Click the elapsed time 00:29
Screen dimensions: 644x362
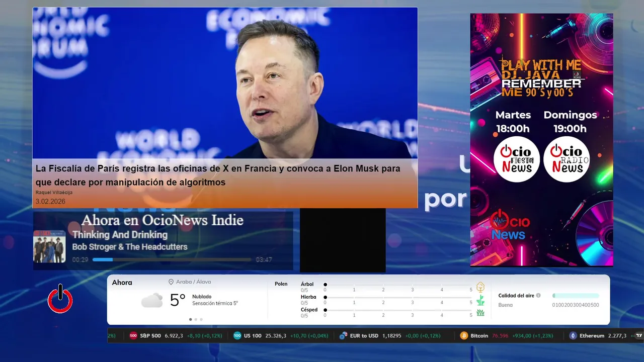click(80, 260)
